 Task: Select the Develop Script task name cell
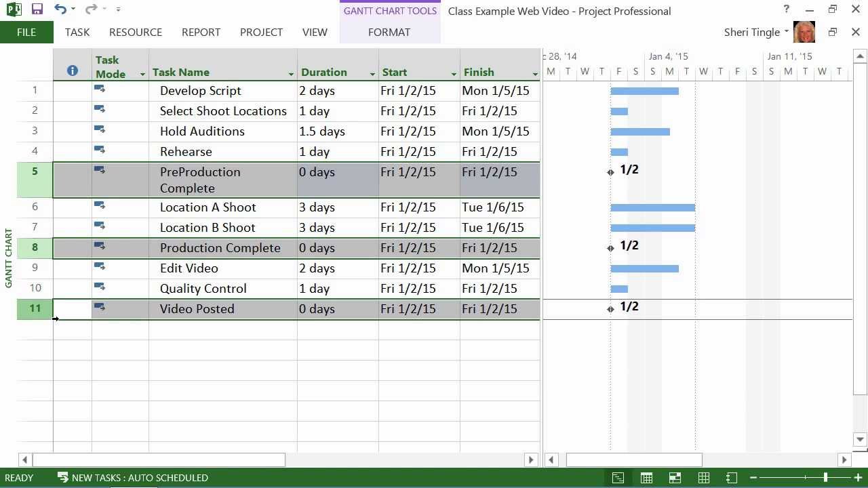(223, 91)
